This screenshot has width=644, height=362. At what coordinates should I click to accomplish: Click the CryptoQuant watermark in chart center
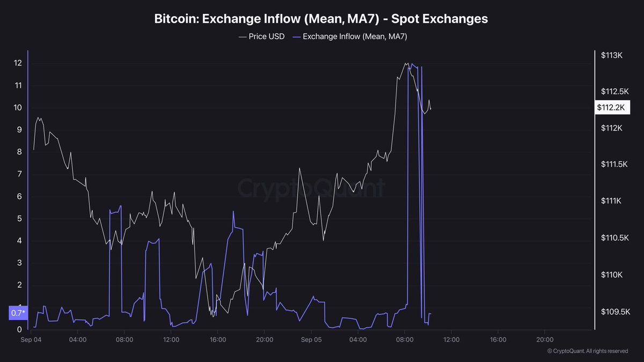tap(311, 189)
